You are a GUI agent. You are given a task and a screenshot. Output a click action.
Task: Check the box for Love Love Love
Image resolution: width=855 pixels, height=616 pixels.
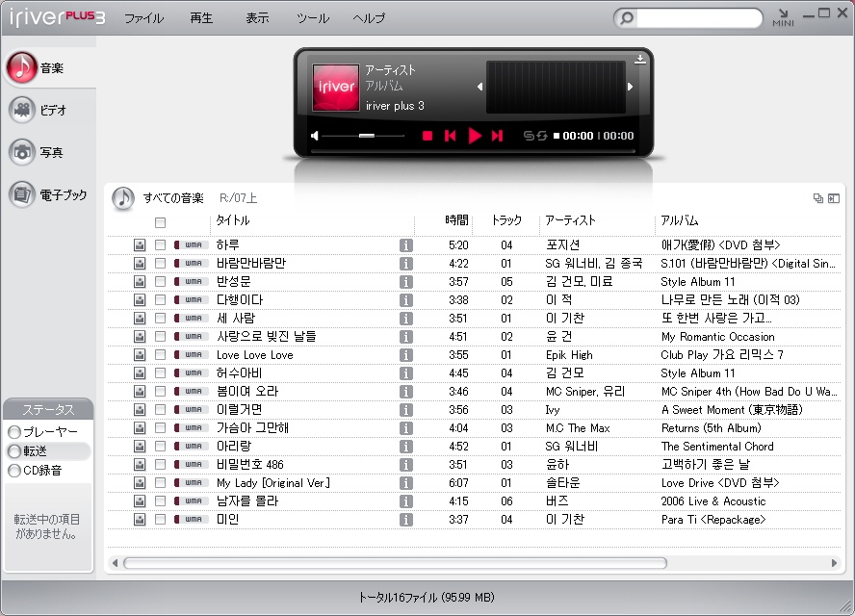click(x=160, y=355)
